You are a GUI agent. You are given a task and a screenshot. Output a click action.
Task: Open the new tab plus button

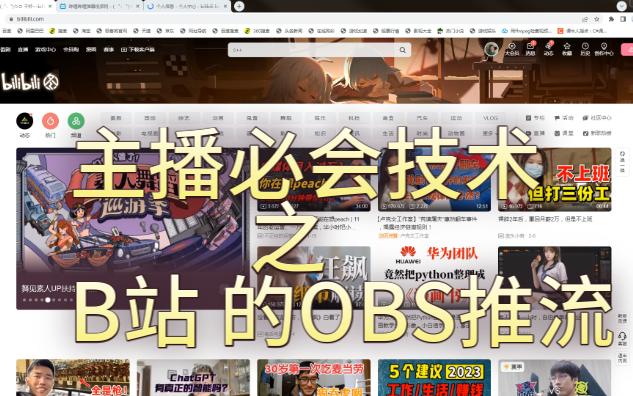[239, 6]
